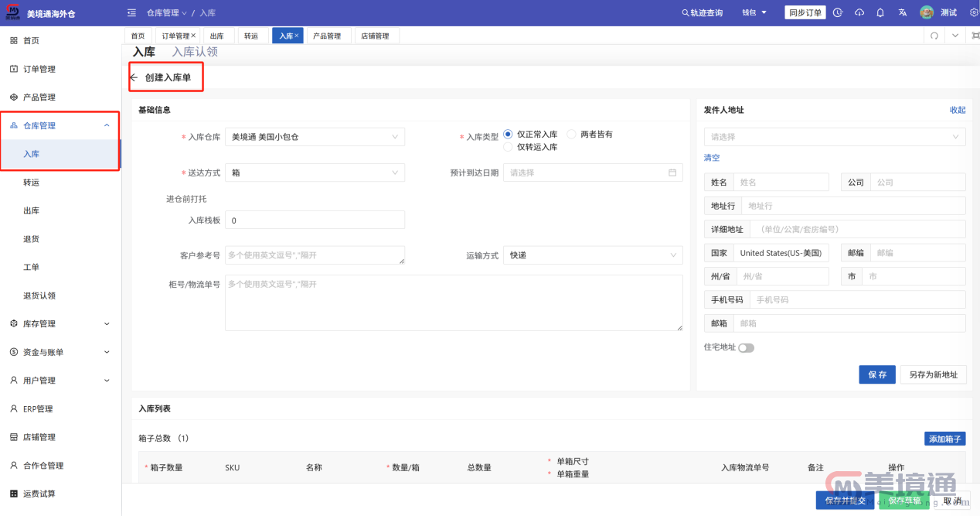Click the 清空 link
The image size is (980, 516).
point(712,158)
